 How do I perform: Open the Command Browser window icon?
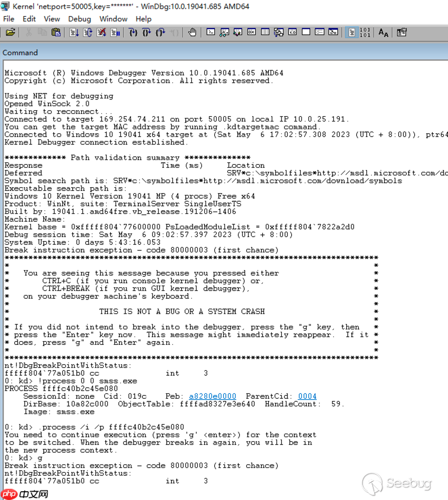click(333, 32)
